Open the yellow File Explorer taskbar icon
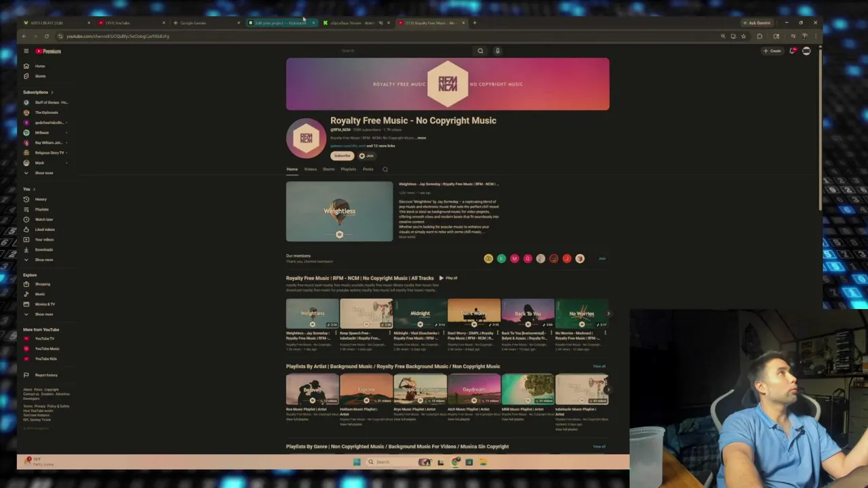Viewport: 868px width, 488px height. pyautogui.click(x=483, y=462)
